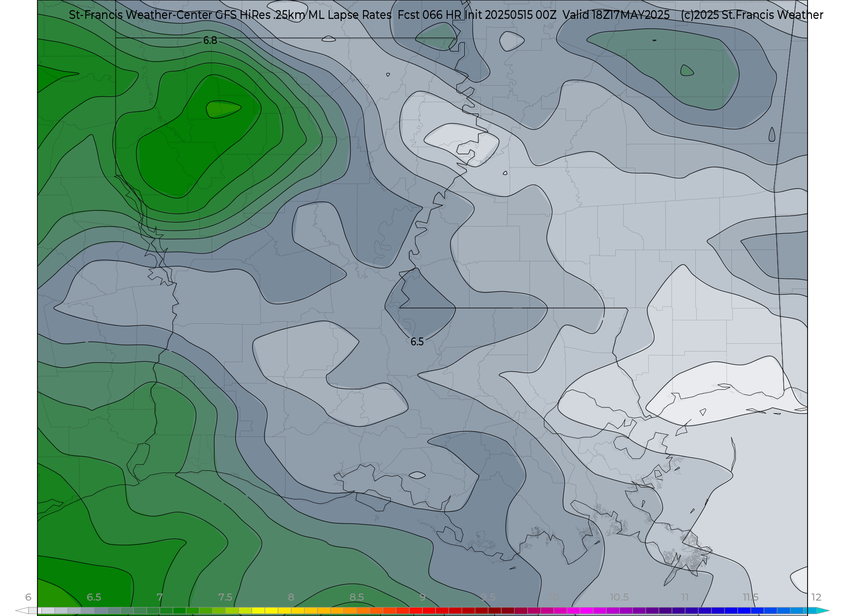Click the colorbar tick label 11.5
Image resolution: width=845 pixels, height=616 pixels.
pyautogui.click(x=750, y=597)
